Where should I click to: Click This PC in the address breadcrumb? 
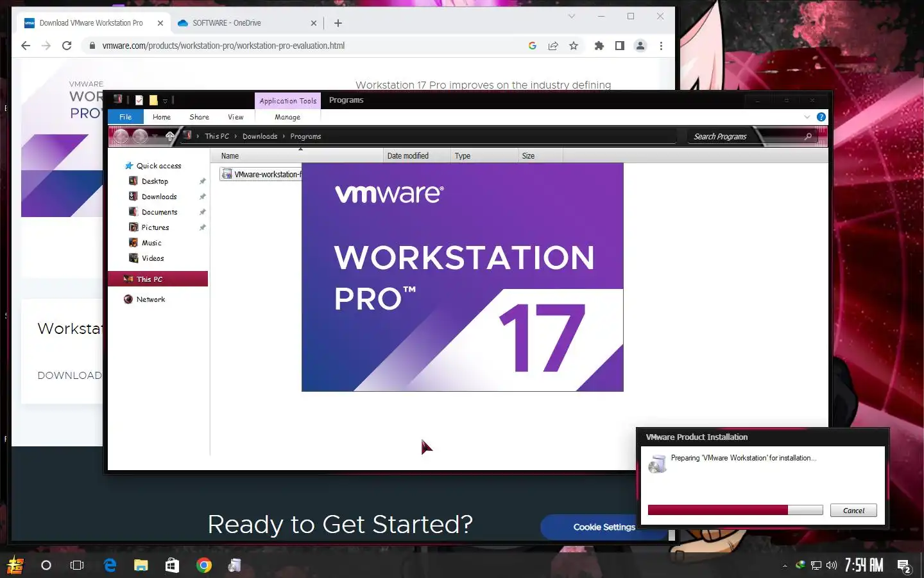click(217, 136)
